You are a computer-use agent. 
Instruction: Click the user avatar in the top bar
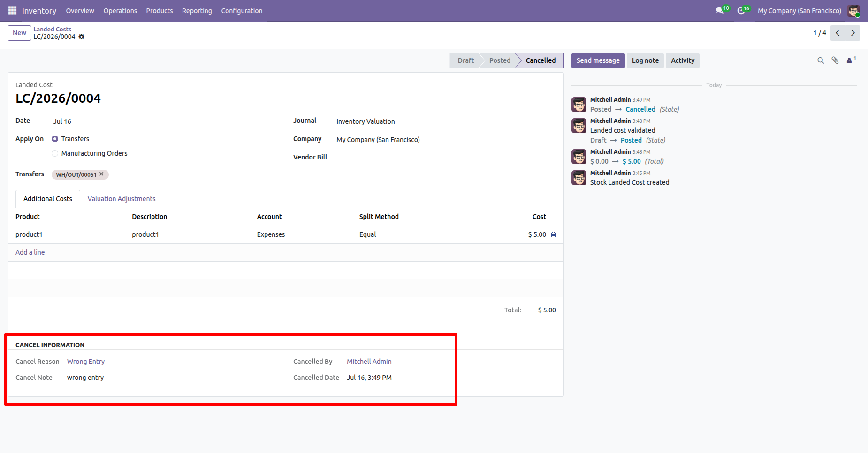(x=853, y=10)
